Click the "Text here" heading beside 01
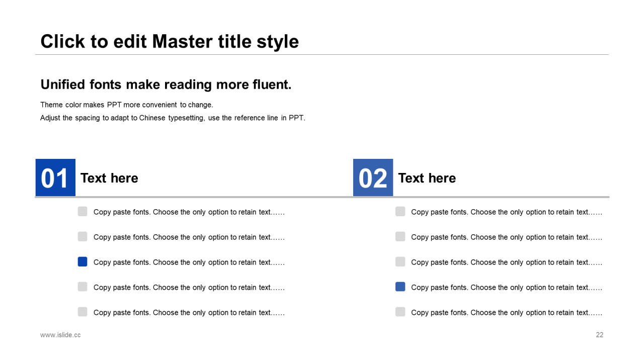 point(109,178)
